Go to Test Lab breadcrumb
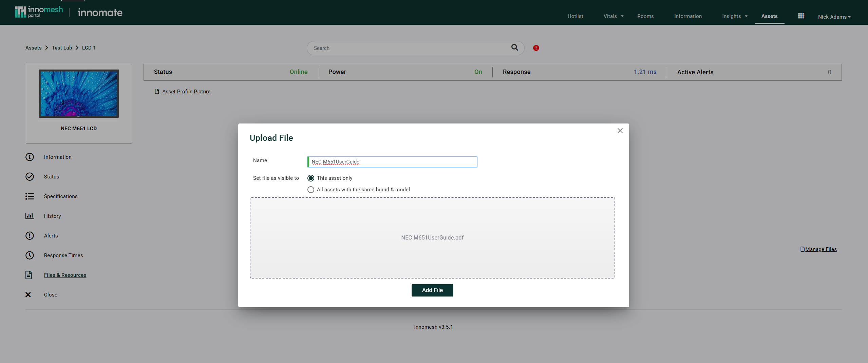Viewport: 868px width, 363px height. pyautogui.click(x=62, y=47)
